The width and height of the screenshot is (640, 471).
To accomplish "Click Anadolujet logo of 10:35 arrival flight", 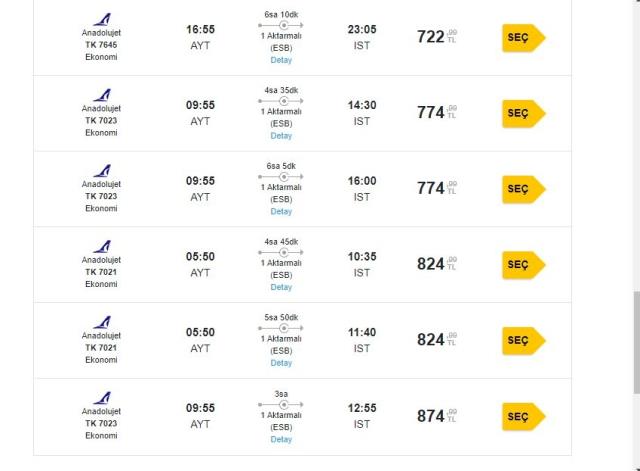I will pos(102,247).
